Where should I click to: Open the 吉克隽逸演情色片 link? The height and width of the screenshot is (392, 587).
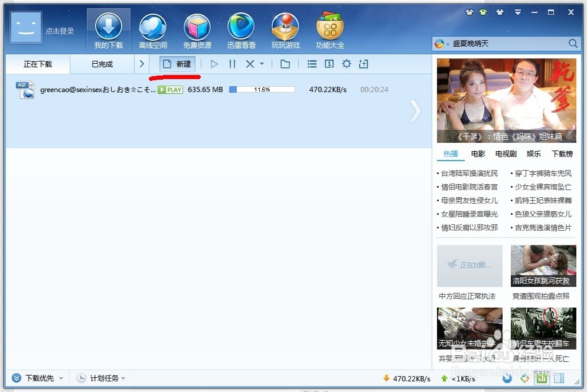[x=543, y=228]
